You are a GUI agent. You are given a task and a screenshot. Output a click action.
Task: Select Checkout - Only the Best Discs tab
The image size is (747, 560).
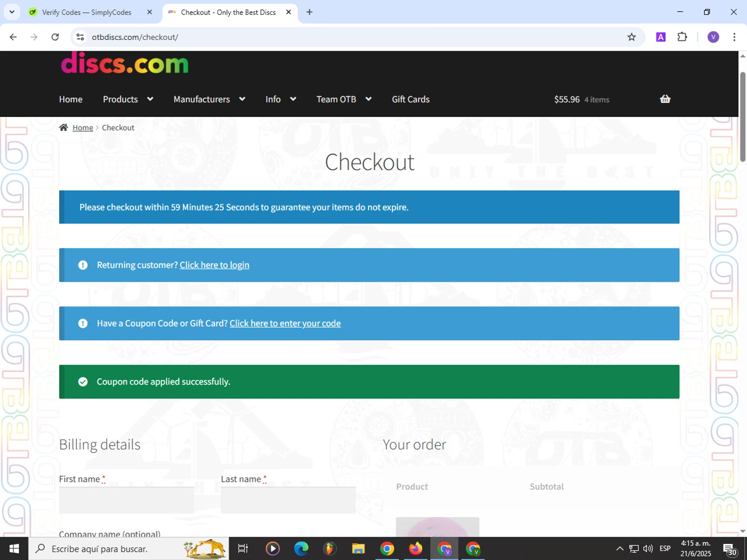click(229, 12)
